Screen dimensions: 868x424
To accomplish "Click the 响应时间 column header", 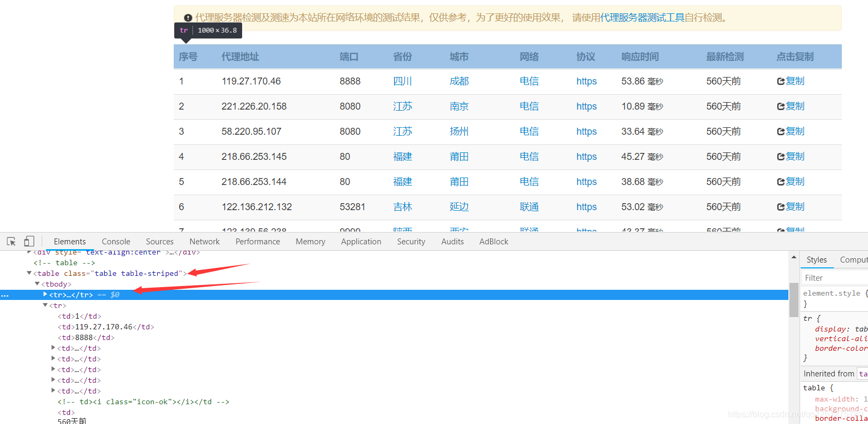I will pyautogui.click(x=640, y=57).
